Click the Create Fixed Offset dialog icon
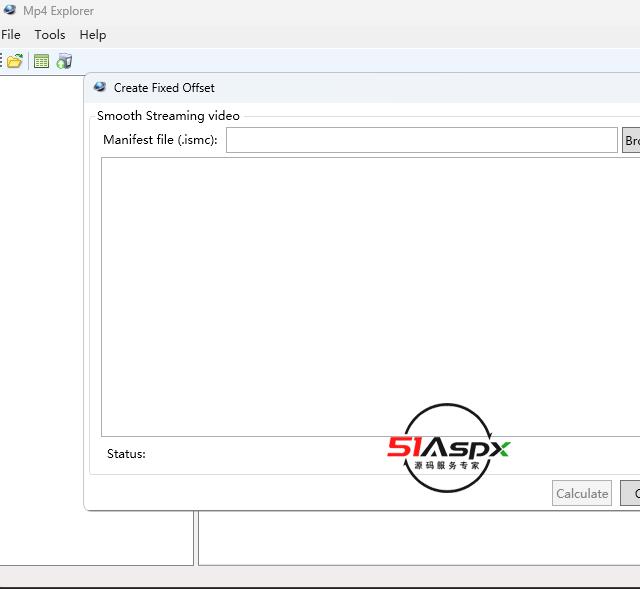The image size is (640, 589). click(100, 87)
